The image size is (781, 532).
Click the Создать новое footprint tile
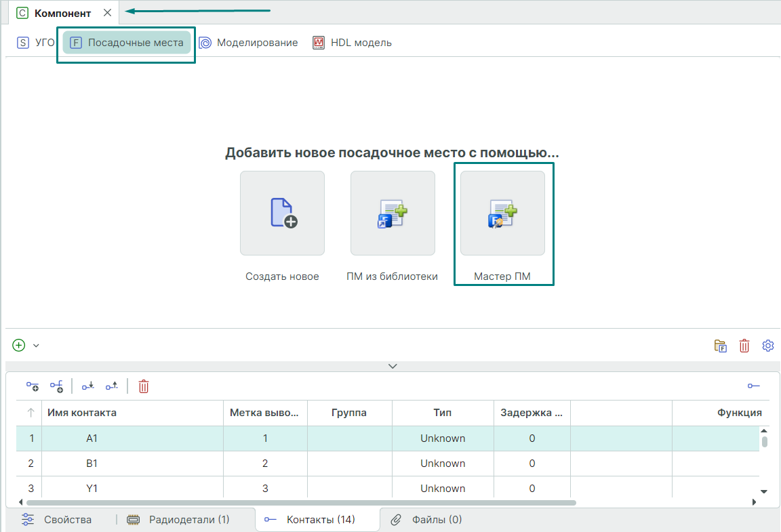pos(282,213)
